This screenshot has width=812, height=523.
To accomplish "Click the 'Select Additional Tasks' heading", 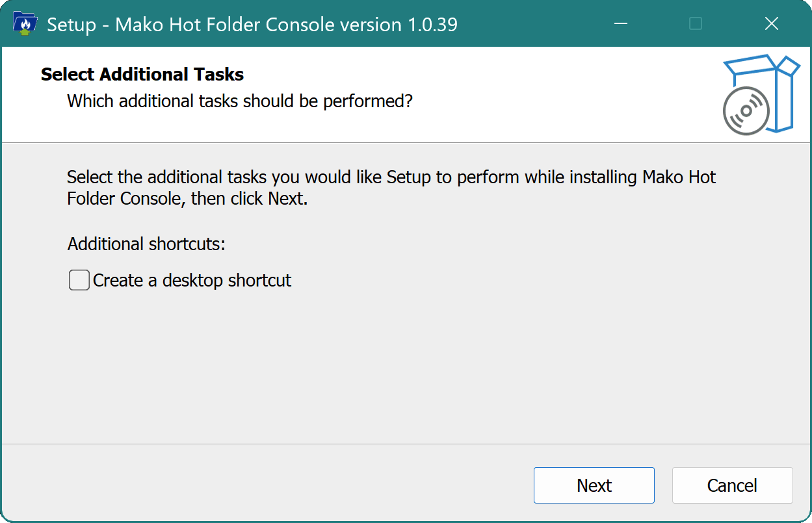I will [142, 75].
